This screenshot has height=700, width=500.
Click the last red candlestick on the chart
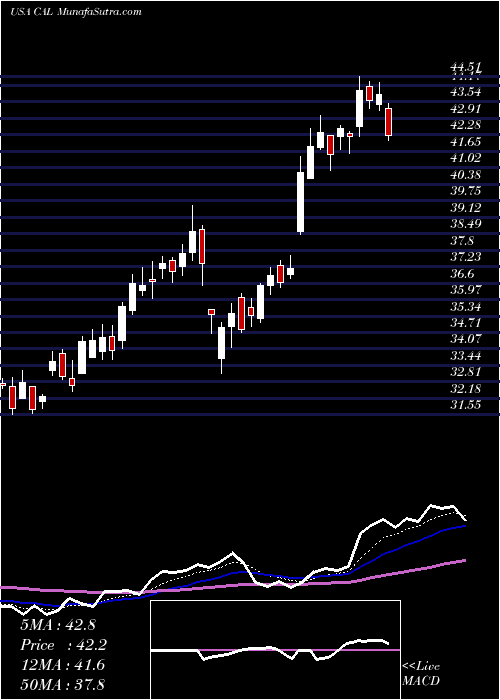pyautogui.click(x=388, y=122)
